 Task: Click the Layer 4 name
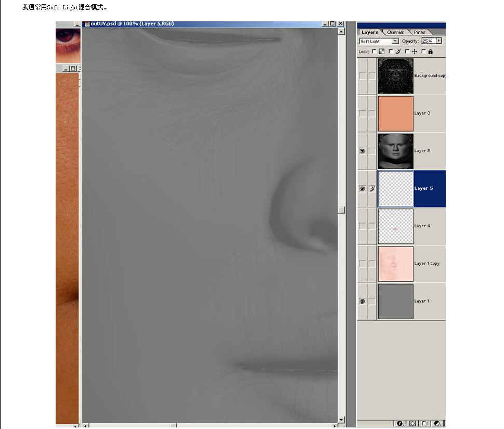point(422,226)
